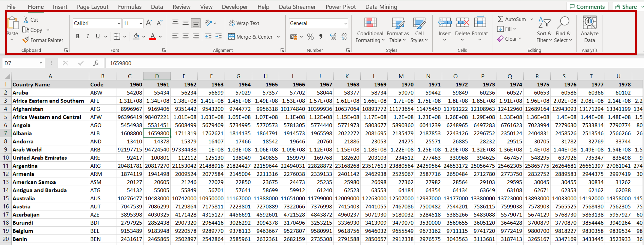Image resolution: width=644 pixels, height=245 pixels.
Task: Switch to the Formulas tab
Action: [130, 7]
